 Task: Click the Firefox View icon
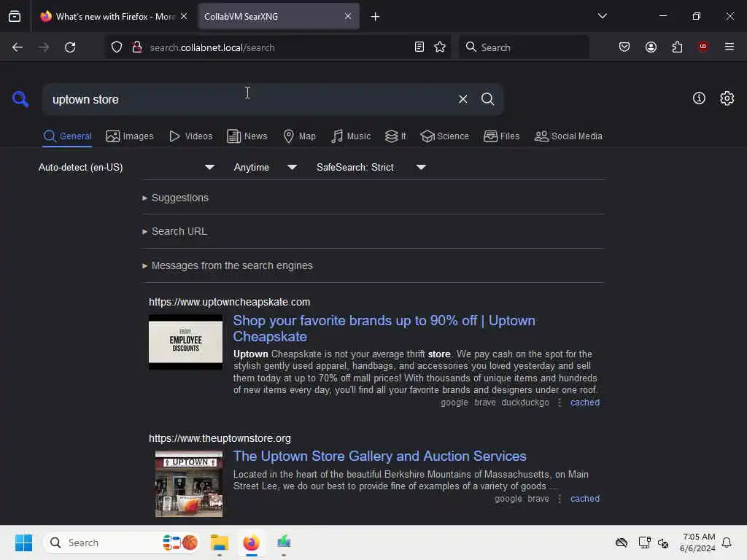[15, 17]
